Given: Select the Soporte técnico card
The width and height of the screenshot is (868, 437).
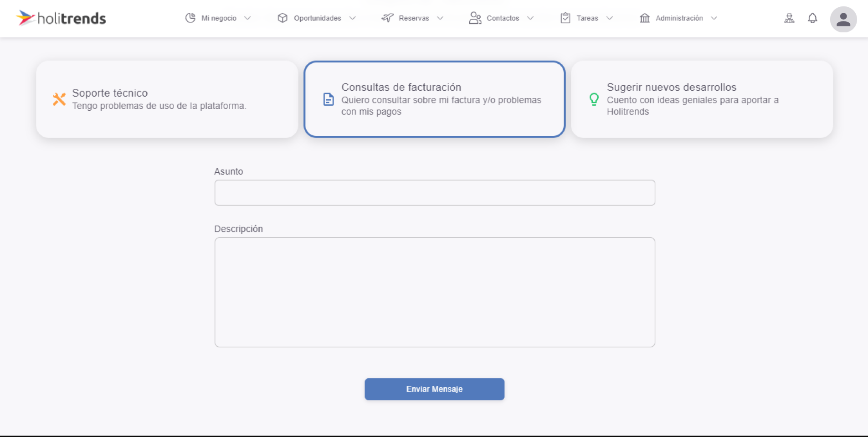Looking at the screenshot, I should click(x=167, y=99).
